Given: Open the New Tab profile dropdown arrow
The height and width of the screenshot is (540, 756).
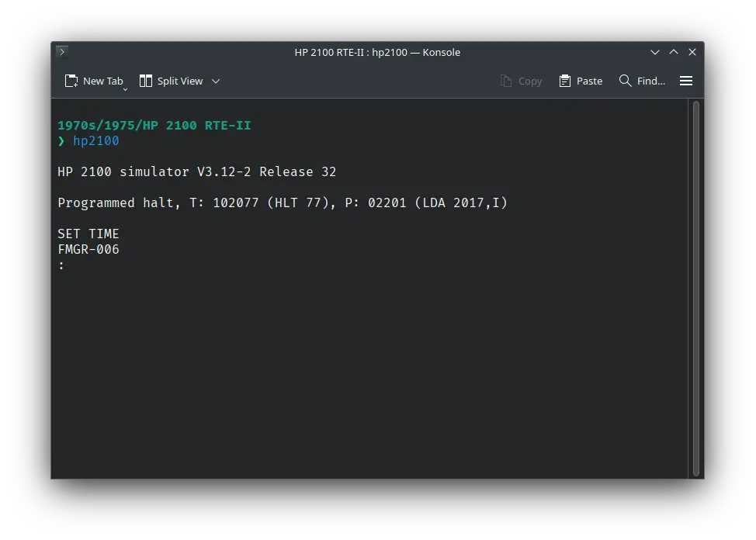Looking at the screenshot, I should [125, 89].
